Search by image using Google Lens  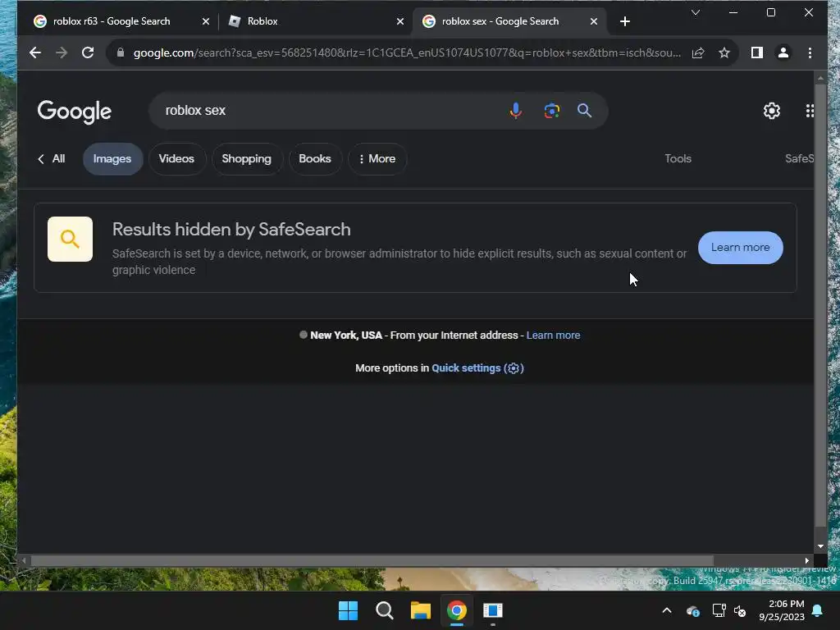point(552,111)
